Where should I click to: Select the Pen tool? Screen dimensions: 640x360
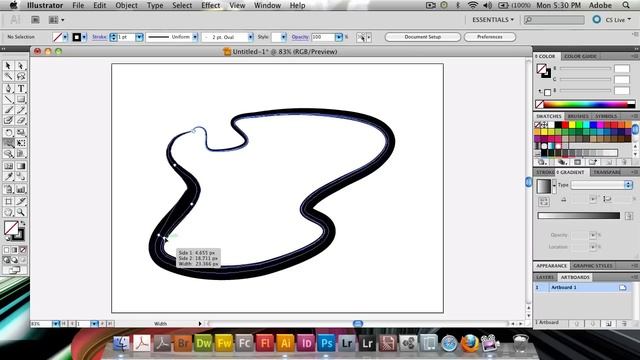(x=8, y=88)
